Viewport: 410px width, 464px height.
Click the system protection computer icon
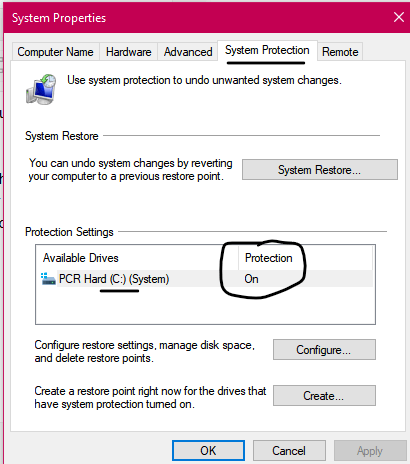(x=41, y=89)
